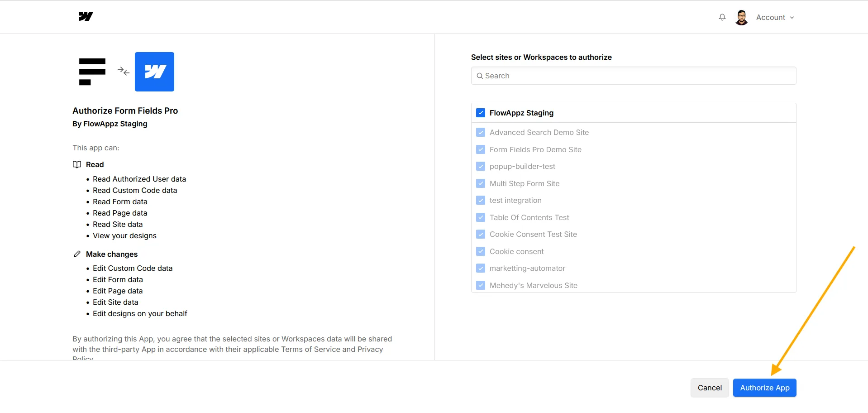Toggle Cookie Consent Test Site checkbox

point(481,234)
